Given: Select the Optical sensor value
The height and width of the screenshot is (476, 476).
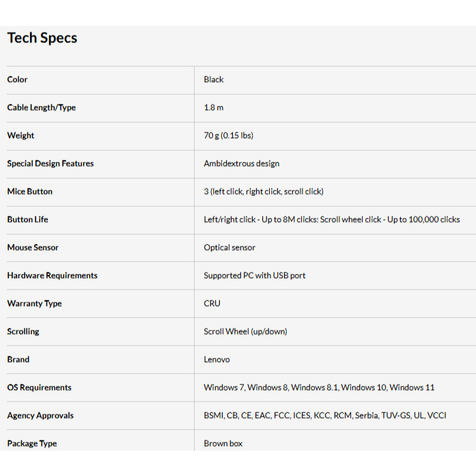Looking at the screenshot, I should pyautogui.click(x=229, y=248).
